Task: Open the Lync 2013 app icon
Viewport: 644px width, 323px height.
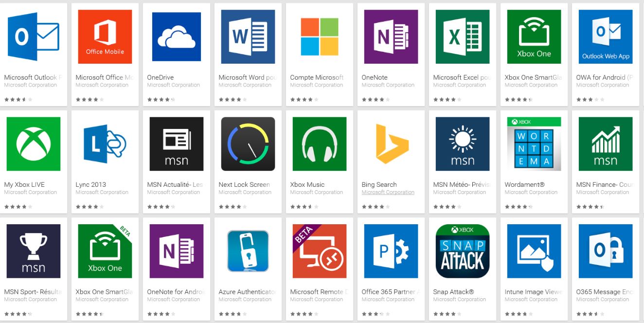Action: pyautogui.click(x=105, y=144)
